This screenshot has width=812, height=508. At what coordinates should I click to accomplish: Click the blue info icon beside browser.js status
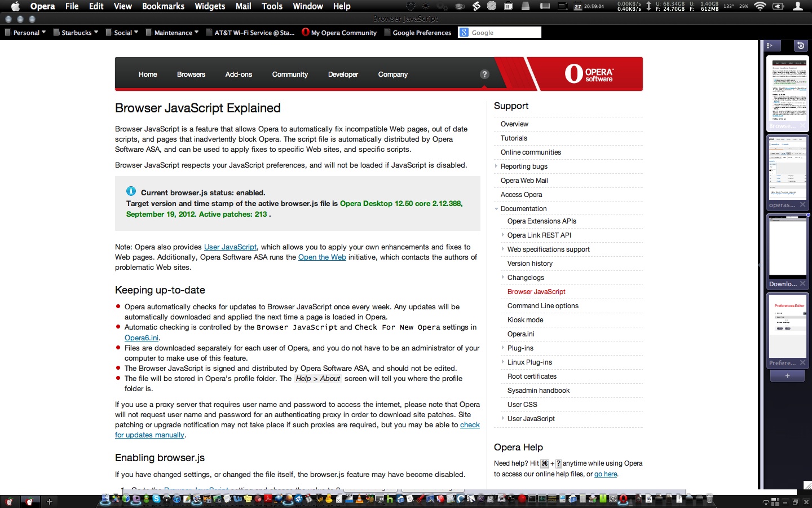131,191
